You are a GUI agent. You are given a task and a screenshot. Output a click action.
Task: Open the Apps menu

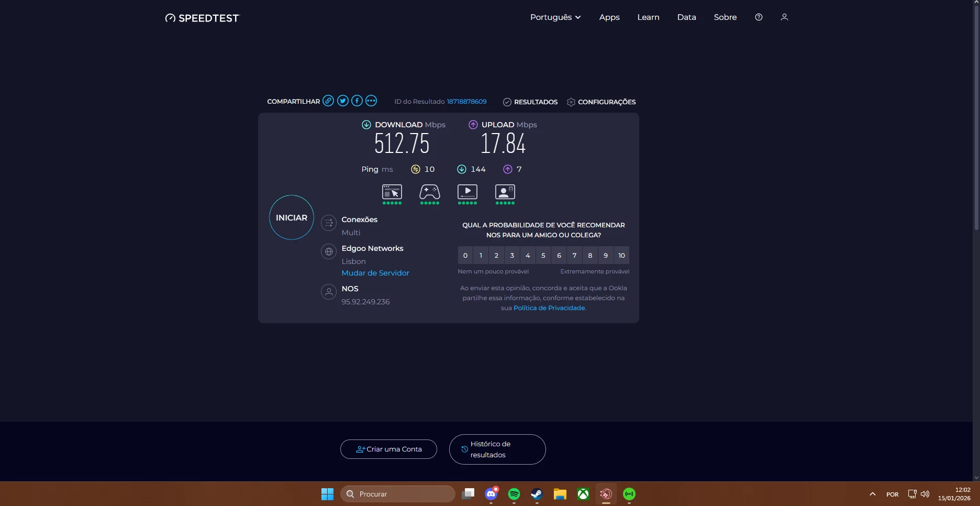pos(609,17)
